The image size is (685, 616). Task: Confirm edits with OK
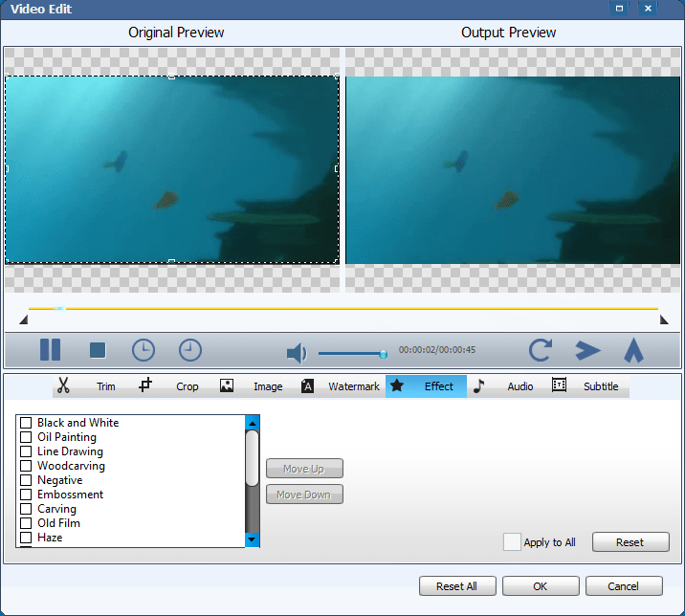pyautogui.click(x=541, y=585)
